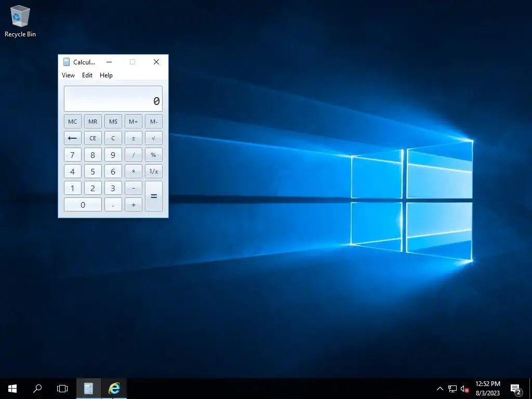Image resolution: width=532 pixels, height=399 pixels.
Task: Click the backspace arrow button
Action: [x=73, y=138]
